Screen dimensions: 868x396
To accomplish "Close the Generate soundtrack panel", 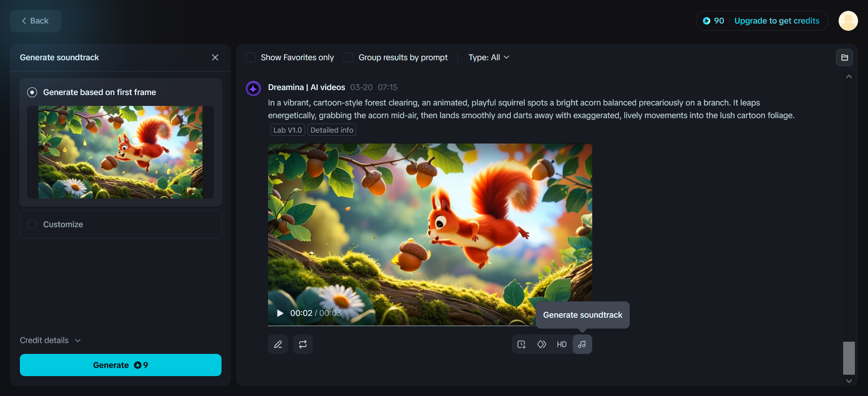I will [215, 57].
